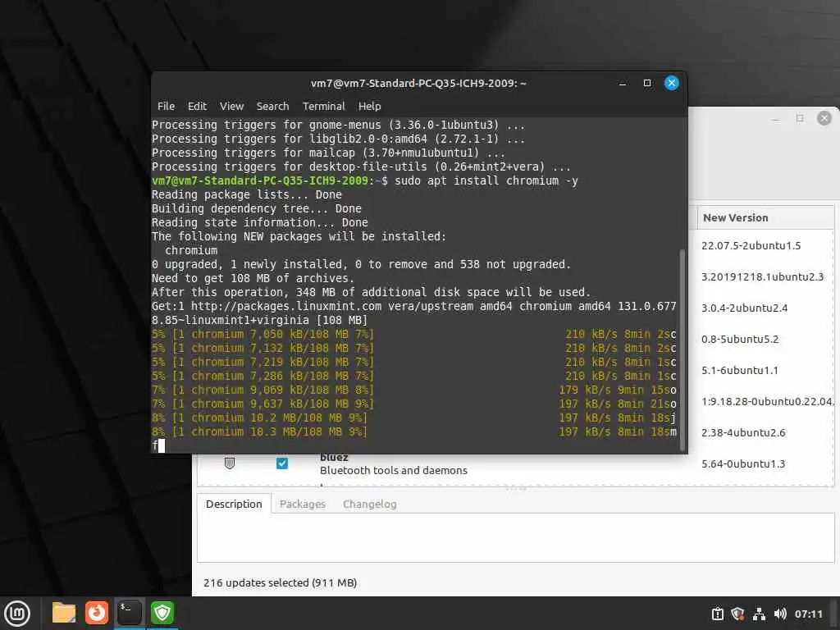The image size is (840, 630).
Task: Select version 3.0.4-2ubuntu2.4 cell
Action: (x=744, y=308)
